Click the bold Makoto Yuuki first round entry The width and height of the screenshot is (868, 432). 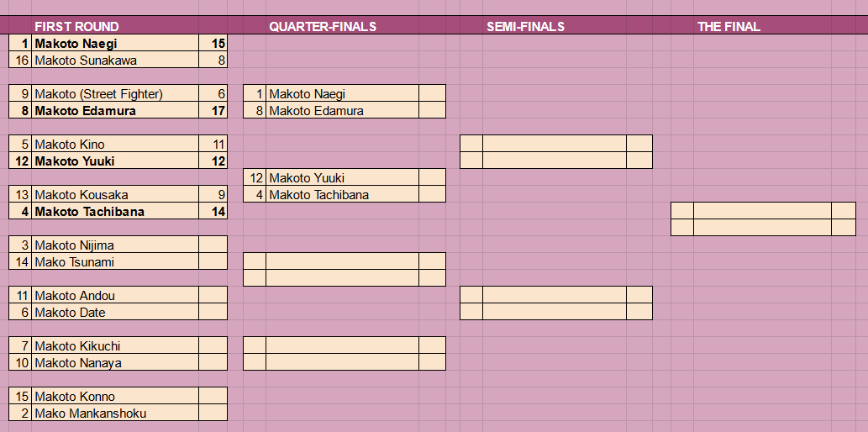[x=115, y=161]
